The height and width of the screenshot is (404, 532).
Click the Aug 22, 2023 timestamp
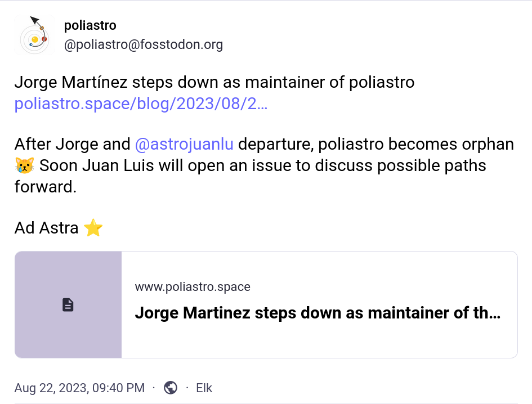[x=79, y=388]
